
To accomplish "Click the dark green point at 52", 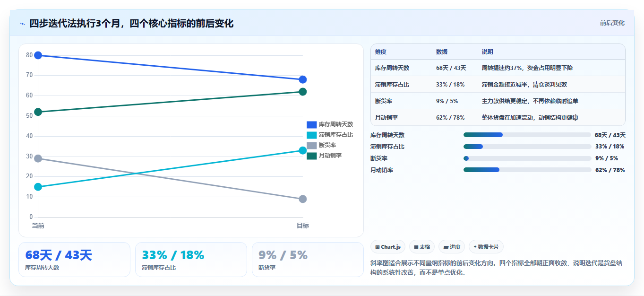I will [x=38, y=112].
